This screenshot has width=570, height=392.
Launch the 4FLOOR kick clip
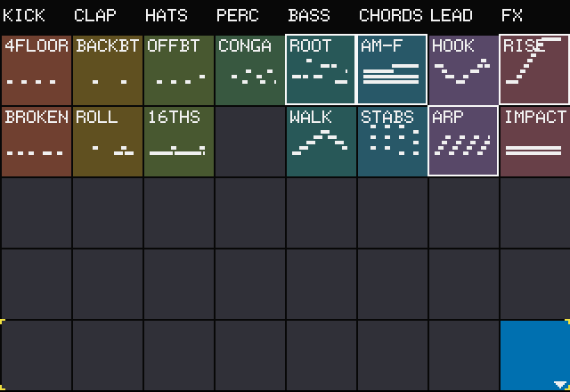point(37,69)
